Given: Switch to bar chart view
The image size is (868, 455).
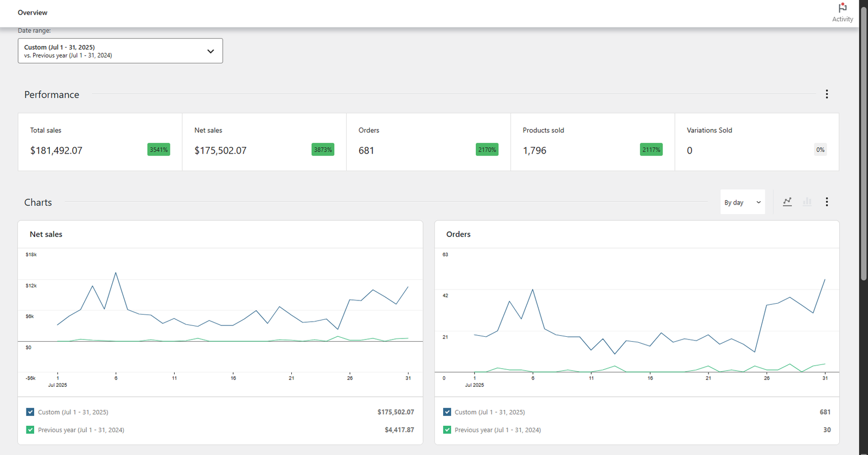Looking at the screenshot, I should click(x=807, y=202).
